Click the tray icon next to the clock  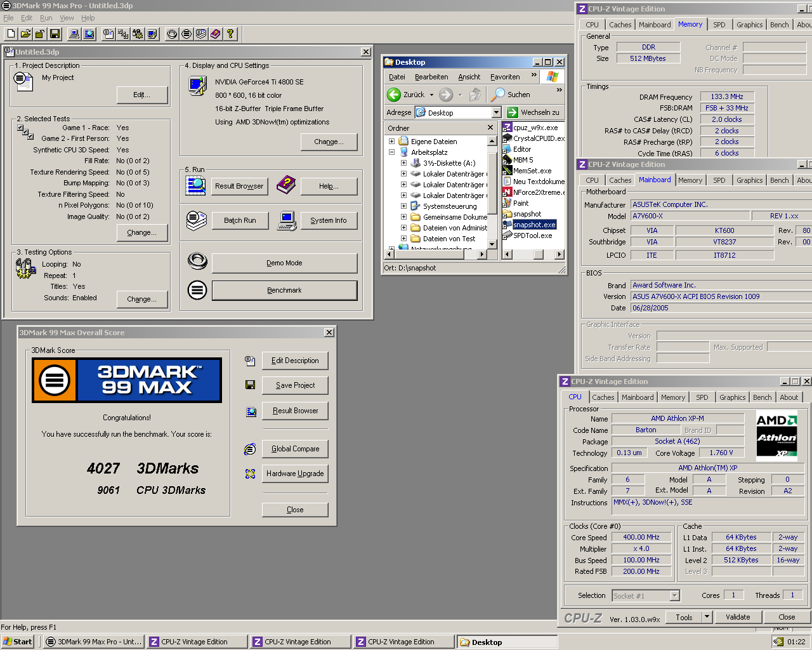click(x=778, y=642)
